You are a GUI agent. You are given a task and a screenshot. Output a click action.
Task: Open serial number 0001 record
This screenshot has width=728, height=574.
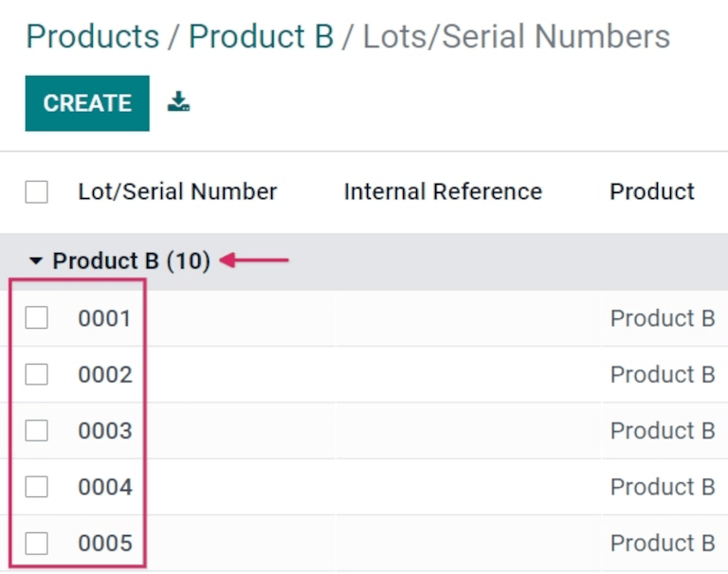click(104, 318)
